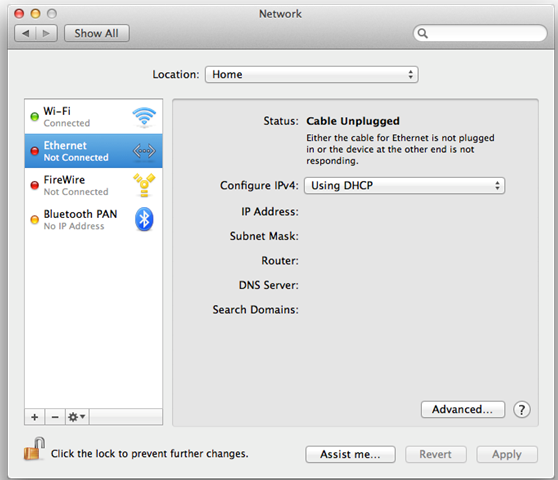Select Ethernet Not Connected list row
558x480 pixels.
94,151
